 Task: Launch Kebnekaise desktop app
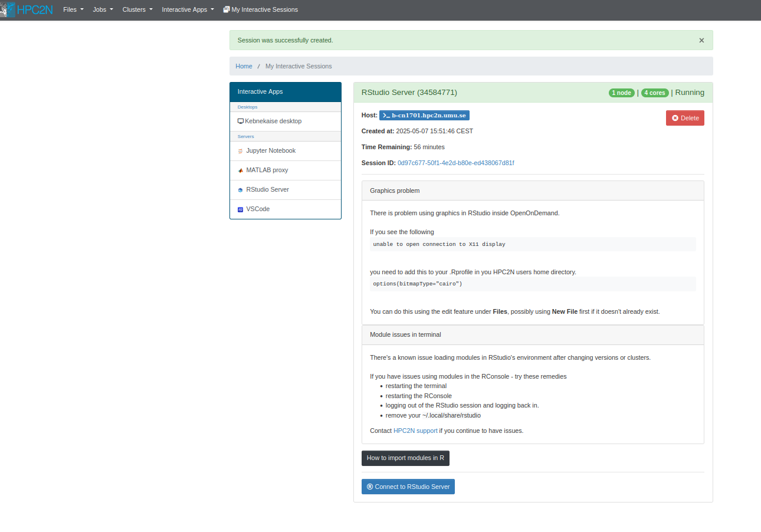(286, 121)
